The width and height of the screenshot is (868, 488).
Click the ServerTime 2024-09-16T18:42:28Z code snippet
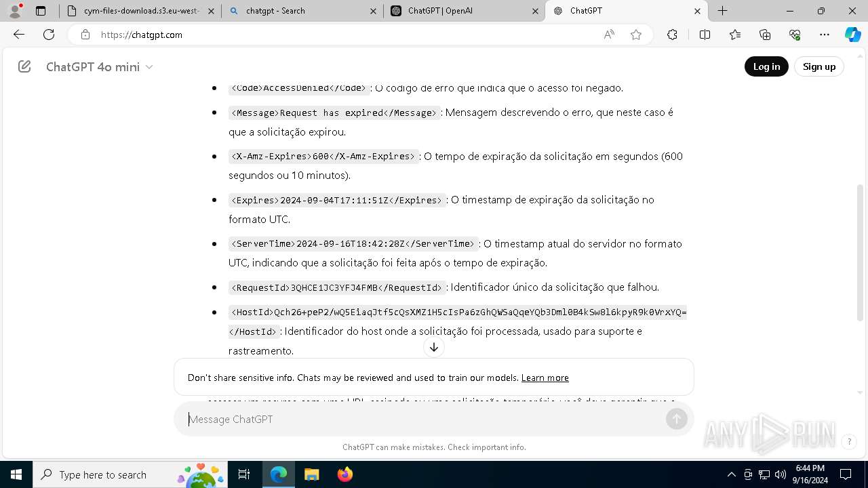353,244
